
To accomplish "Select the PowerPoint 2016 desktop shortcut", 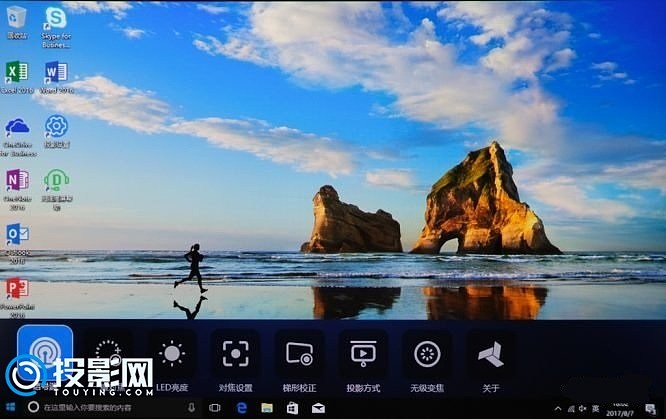I will (17, 298).
